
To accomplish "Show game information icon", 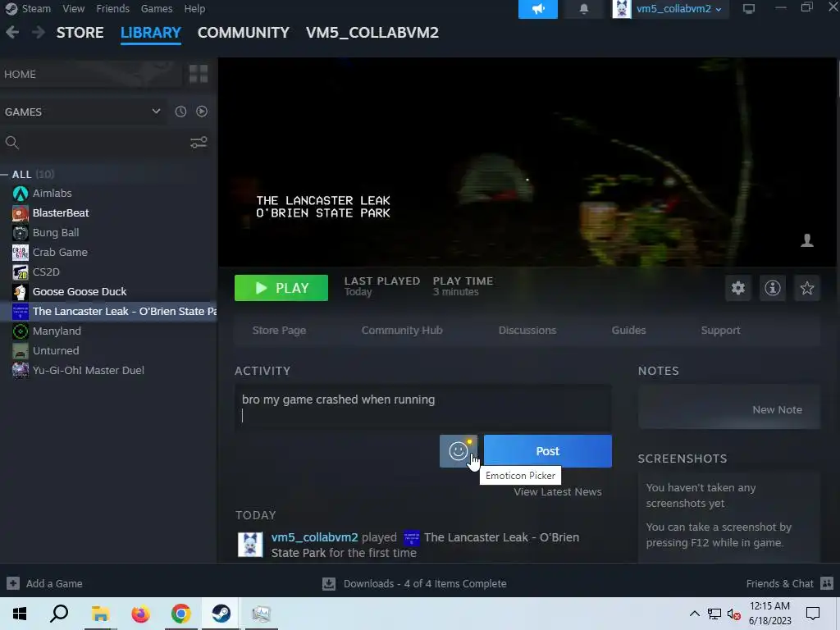I will tap(773, 288).
